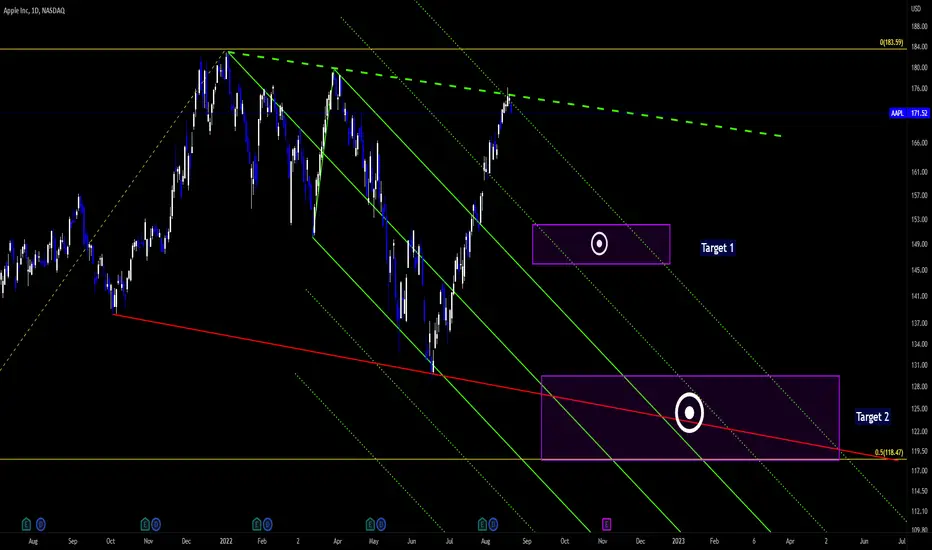
Task: Click the 134.00 price axis value
Action: click(919, 344)
